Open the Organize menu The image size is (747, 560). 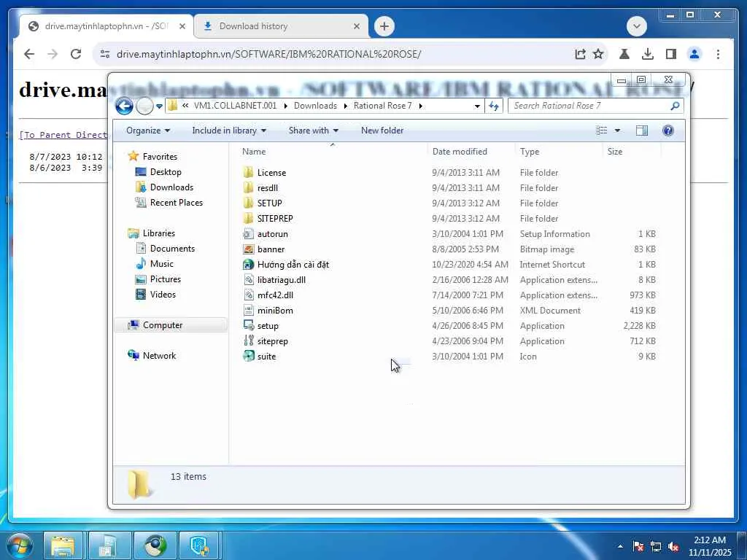147,131
